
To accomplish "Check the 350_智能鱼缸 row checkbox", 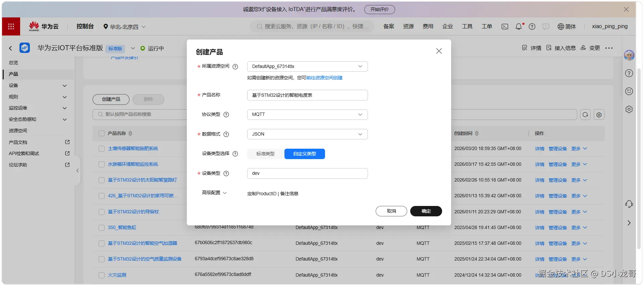I will (102, 228).
